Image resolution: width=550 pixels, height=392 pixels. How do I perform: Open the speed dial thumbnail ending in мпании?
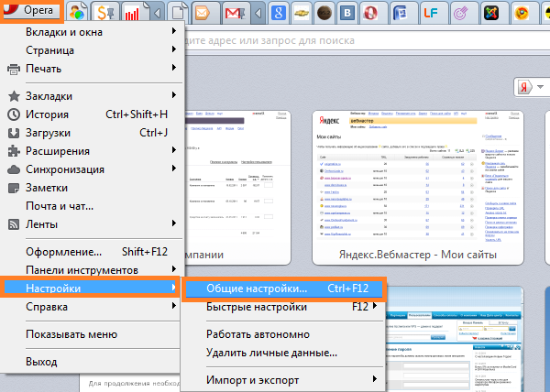pyautogui.click(x=237, y=188)
